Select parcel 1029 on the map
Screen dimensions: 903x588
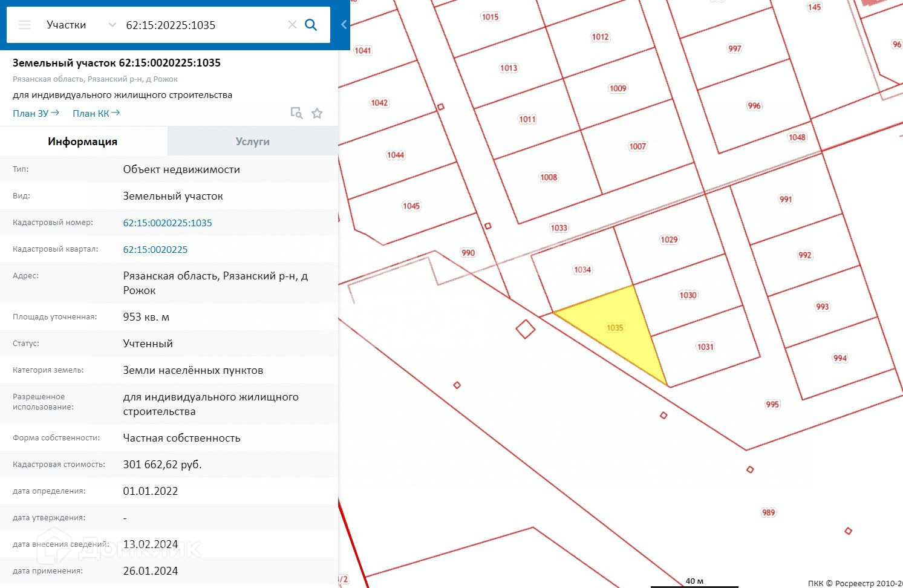click(669, 240)
